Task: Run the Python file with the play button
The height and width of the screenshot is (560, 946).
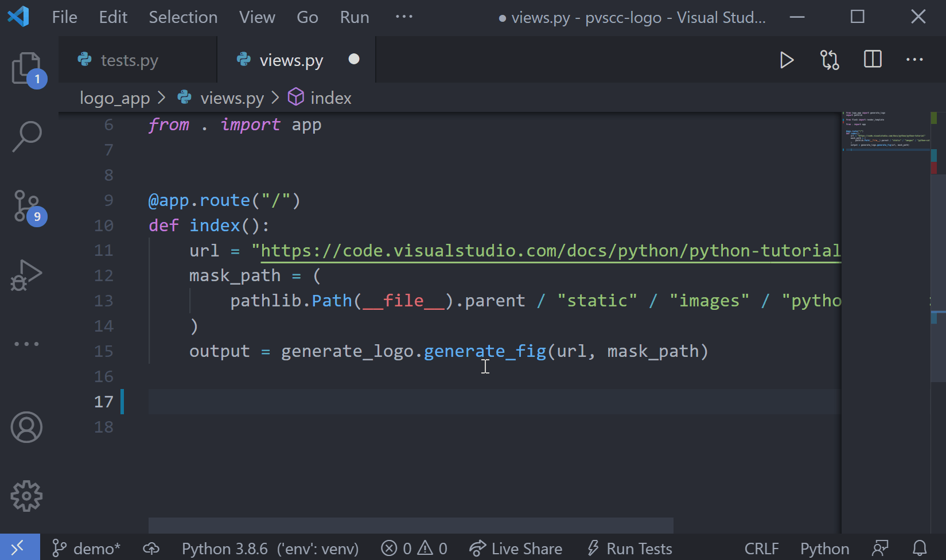Action: point(787,59)
